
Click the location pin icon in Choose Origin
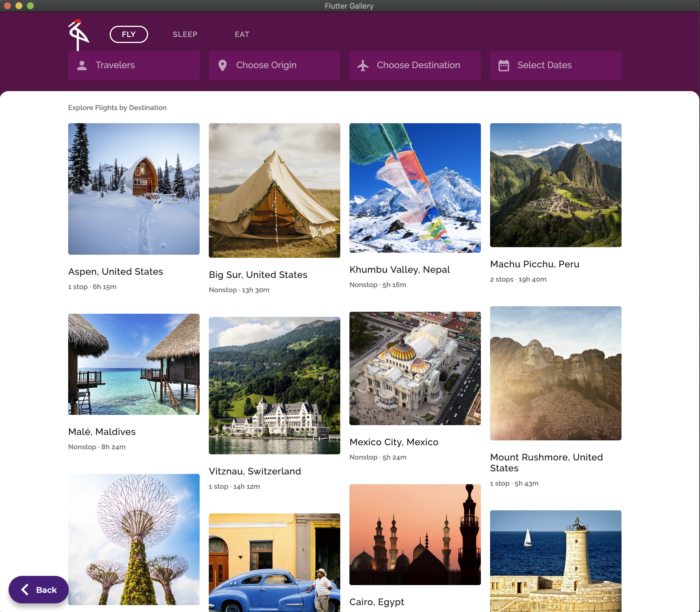tap(222, 65)
